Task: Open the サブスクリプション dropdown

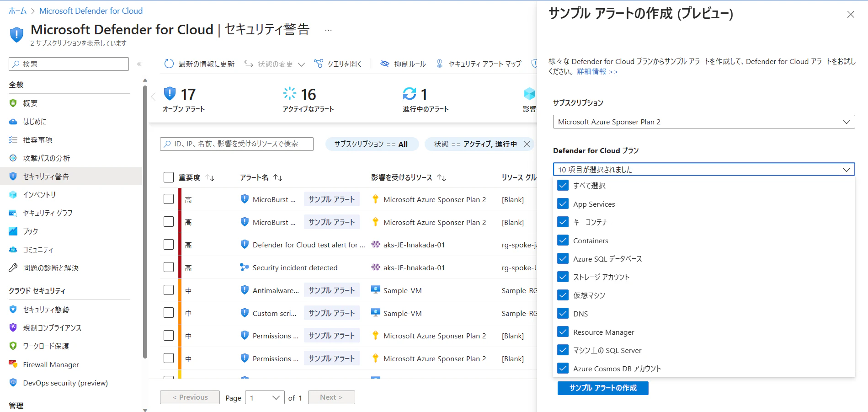Action: [704, 122]
